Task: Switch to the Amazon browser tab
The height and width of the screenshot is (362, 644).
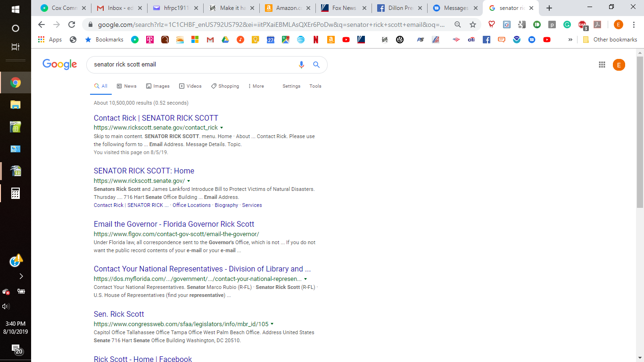Action: (288, 8)
